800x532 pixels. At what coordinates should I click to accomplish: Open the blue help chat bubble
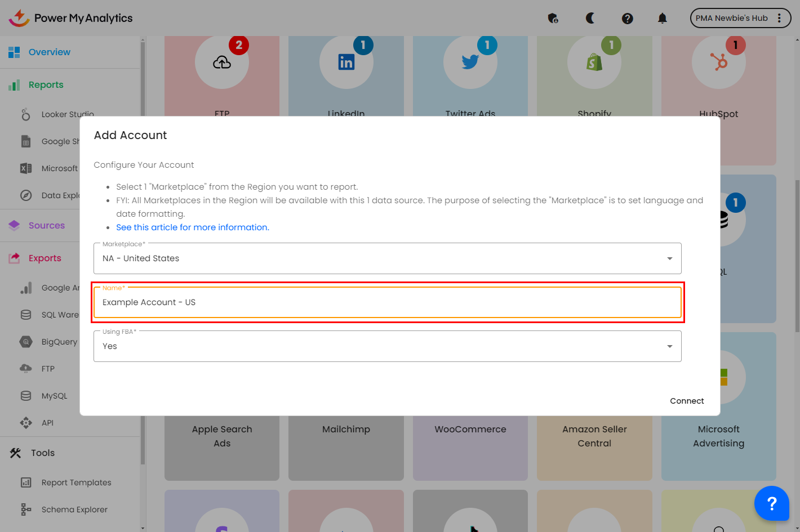click(x=771, y=503)
